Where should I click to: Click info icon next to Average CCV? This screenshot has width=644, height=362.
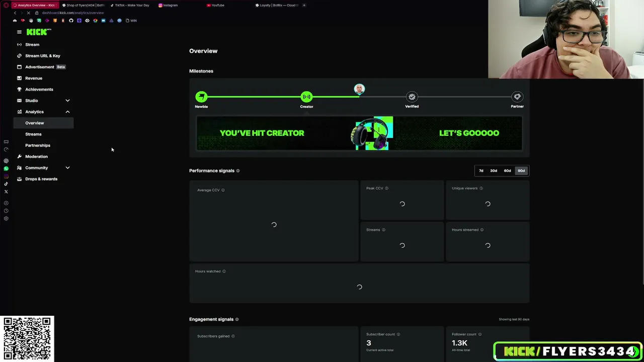coord(223,190)
